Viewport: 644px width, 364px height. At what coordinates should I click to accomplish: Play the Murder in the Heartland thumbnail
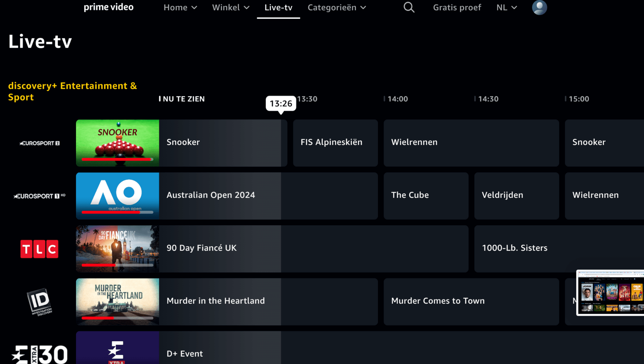118,302
